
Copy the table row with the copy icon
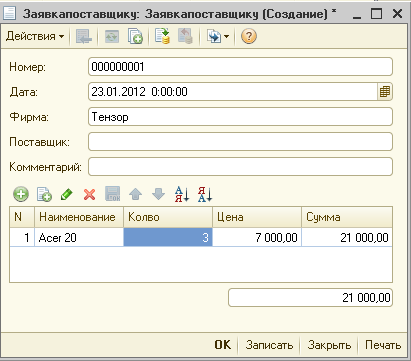click(44, 194)
